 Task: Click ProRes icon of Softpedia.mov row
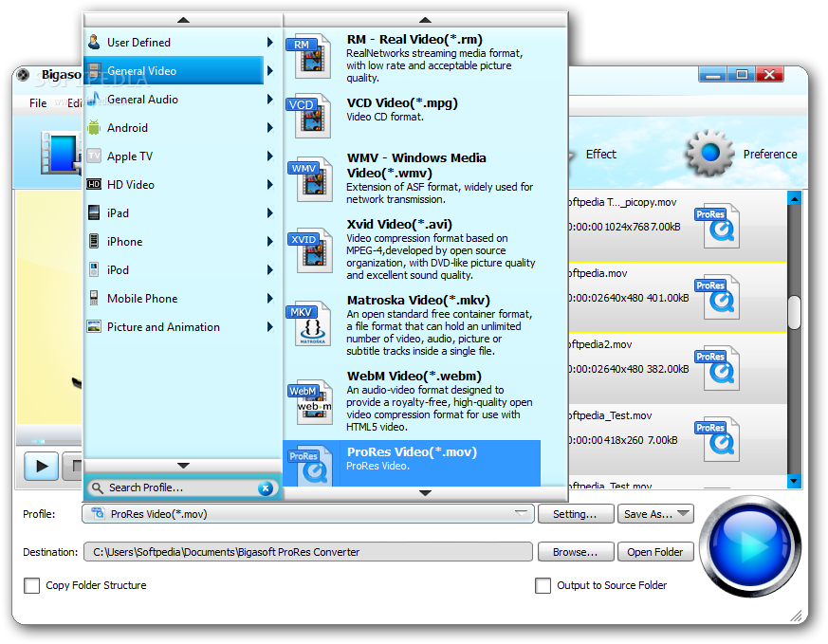tap(717, 298)
